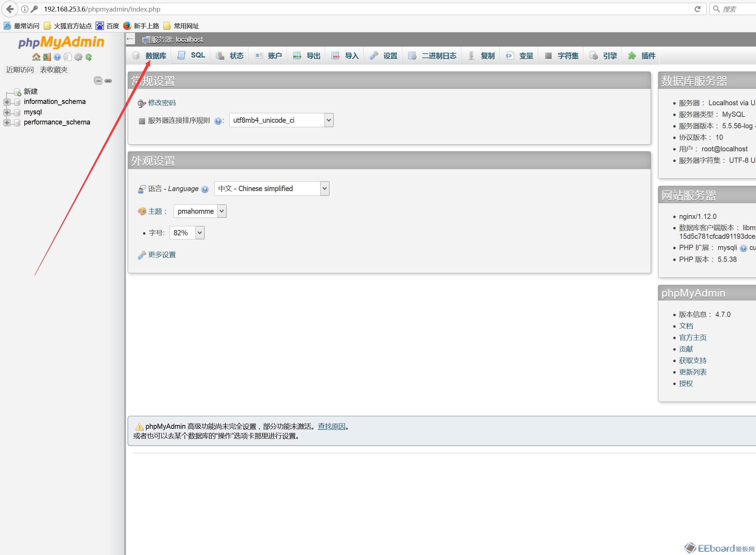Open phpMyAdmin documentation help icon
756x555 pixels.
(57, 57)
